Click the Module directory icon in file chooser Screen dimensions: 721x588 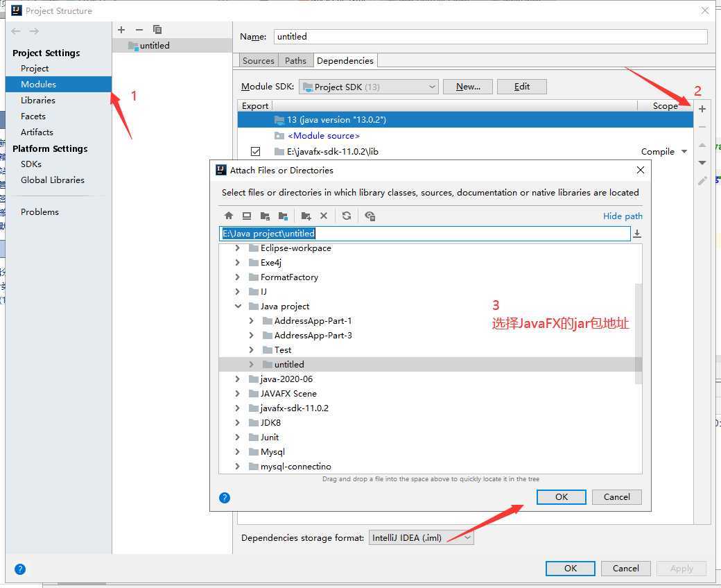coord(283,216)
